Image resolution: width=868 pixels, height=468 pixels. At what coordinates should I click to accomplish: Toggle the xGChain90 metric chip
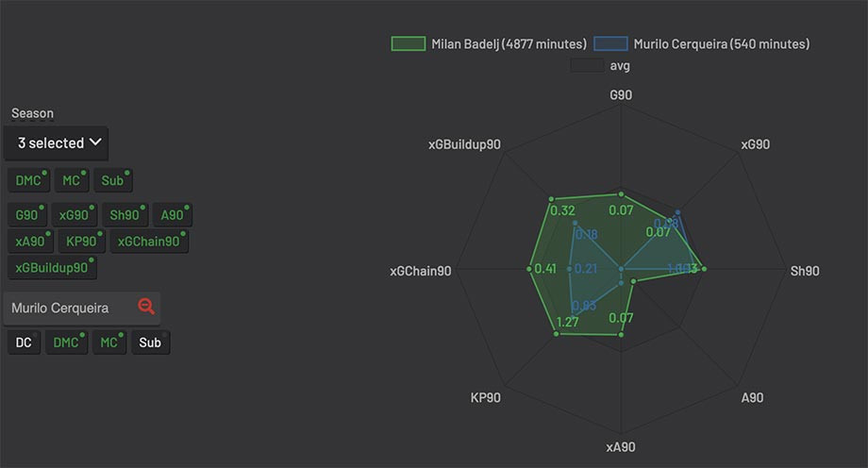(x=149, y=242)
